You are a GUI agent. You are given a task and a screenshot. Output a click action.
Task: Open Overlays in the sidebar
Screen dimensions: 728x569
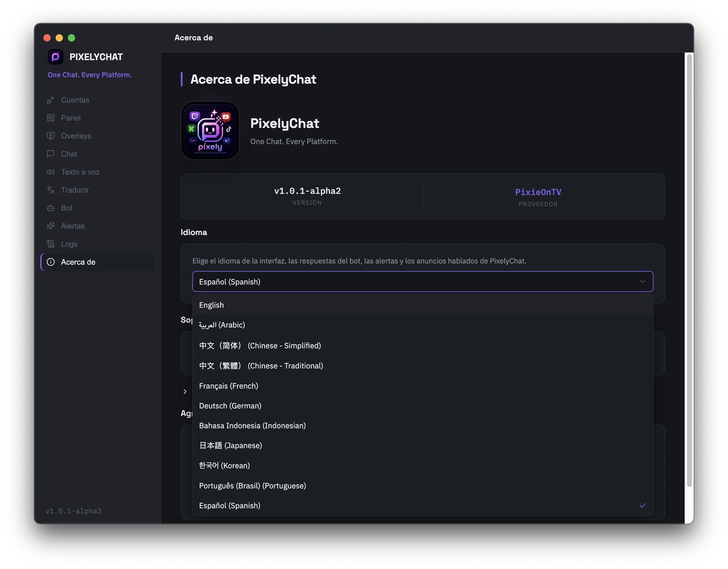[97, 136]
